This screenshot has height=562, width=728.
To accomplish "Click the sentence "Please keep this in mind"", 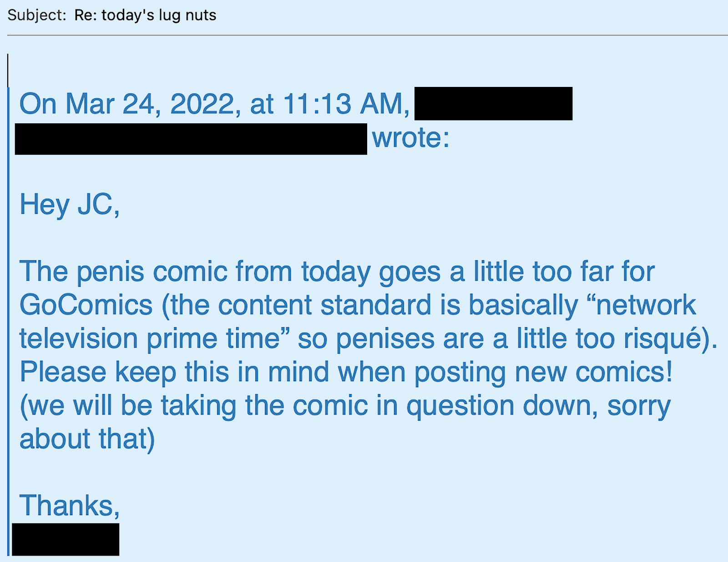I will [174, 372].
